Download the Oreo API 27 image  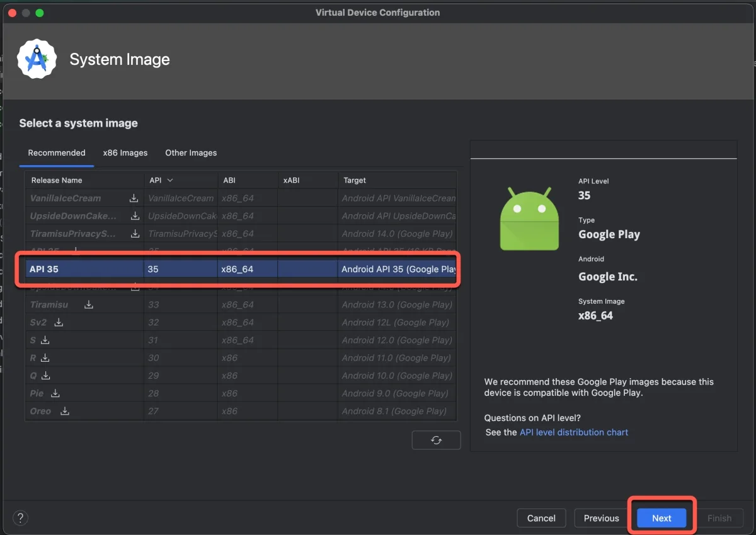(64, 411)
